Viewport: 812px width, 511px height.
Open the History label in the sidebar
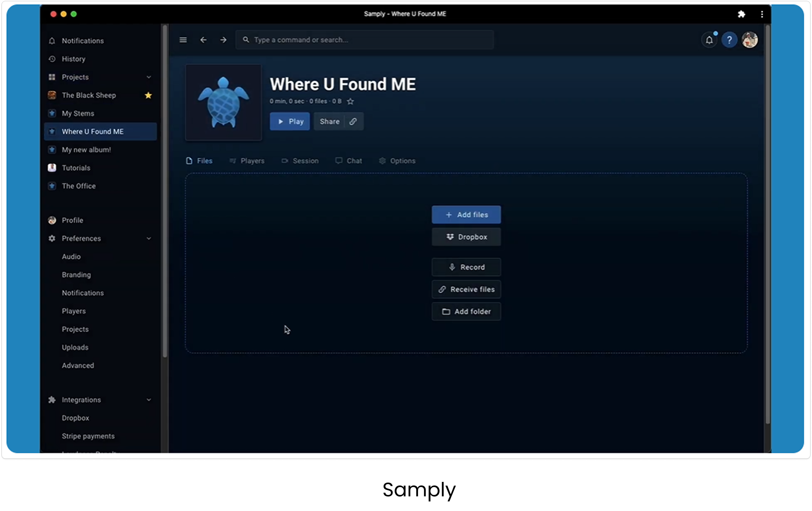point(74,59)
